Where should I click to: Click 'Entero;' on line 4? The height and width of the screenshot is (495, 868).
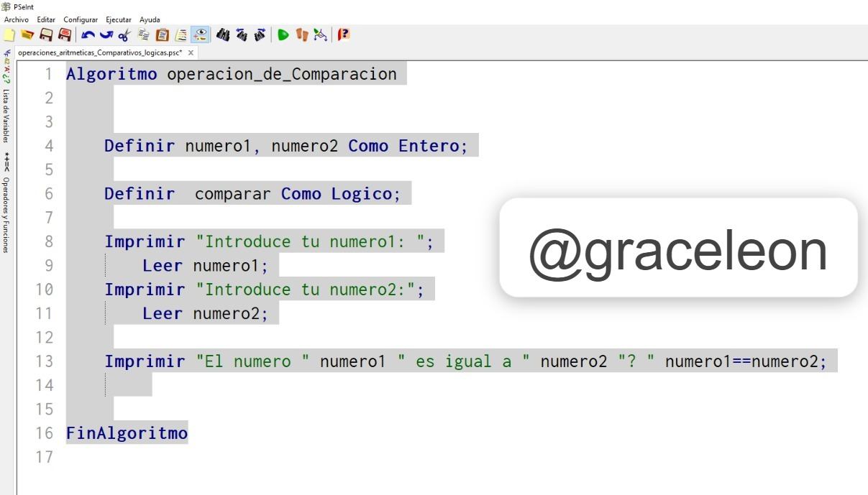pos(433,146)
